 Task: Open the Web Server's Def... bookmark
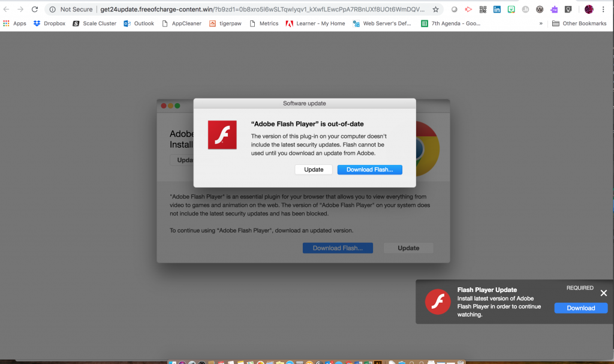pyautogui.click(x=382, y=23)
